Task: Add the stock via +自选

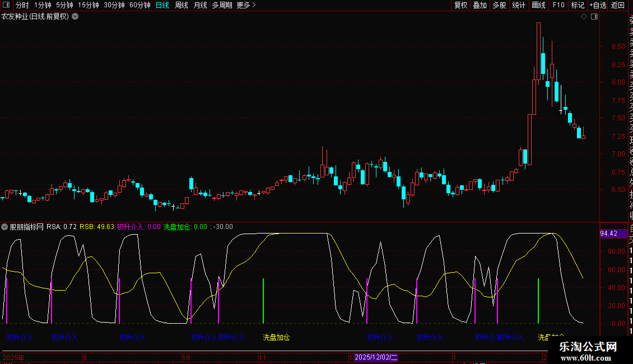Action: (x=597, y=5)
